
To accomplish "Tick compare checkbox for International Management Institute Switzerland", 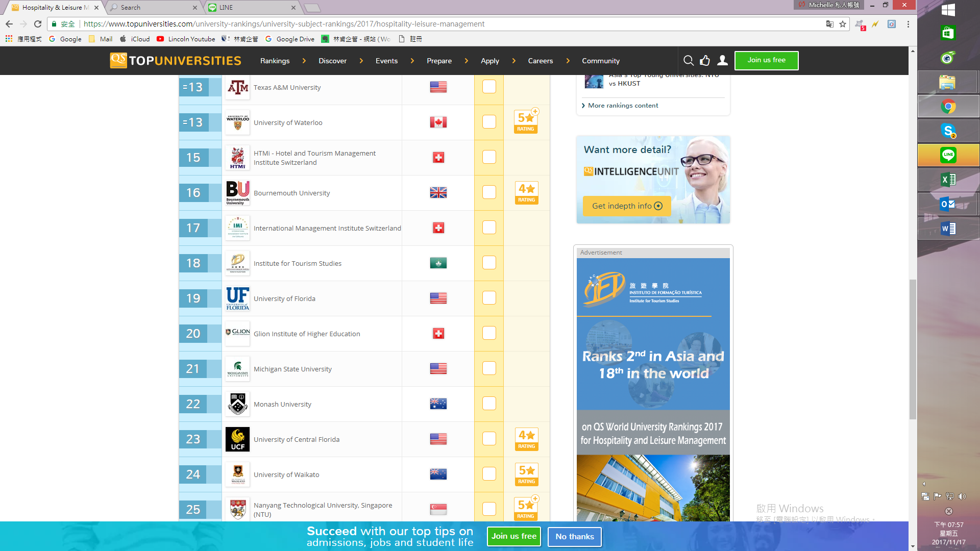I will (489, 228).
